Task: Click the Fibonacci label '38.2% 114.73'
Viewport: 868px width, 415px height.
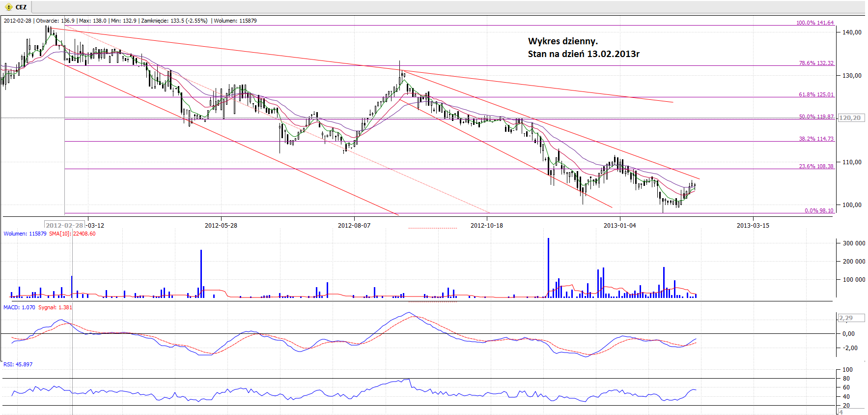Action: [816, 139]
